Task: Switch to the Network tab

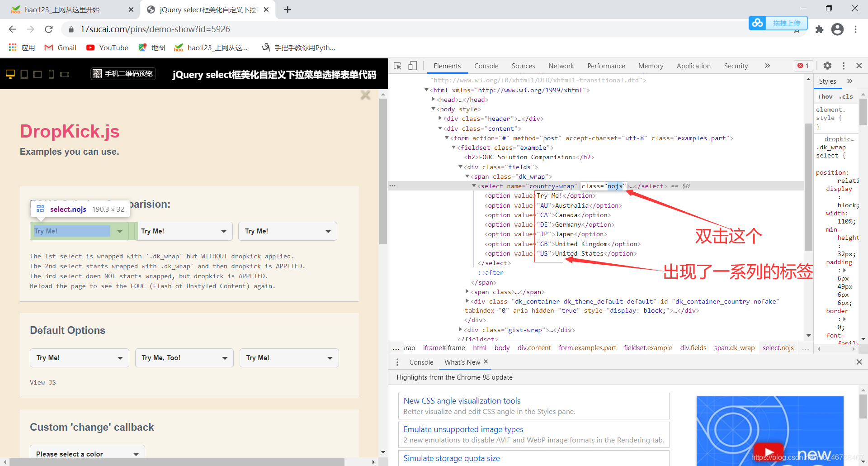Action: pyautogui.click(x=561, y=66)
